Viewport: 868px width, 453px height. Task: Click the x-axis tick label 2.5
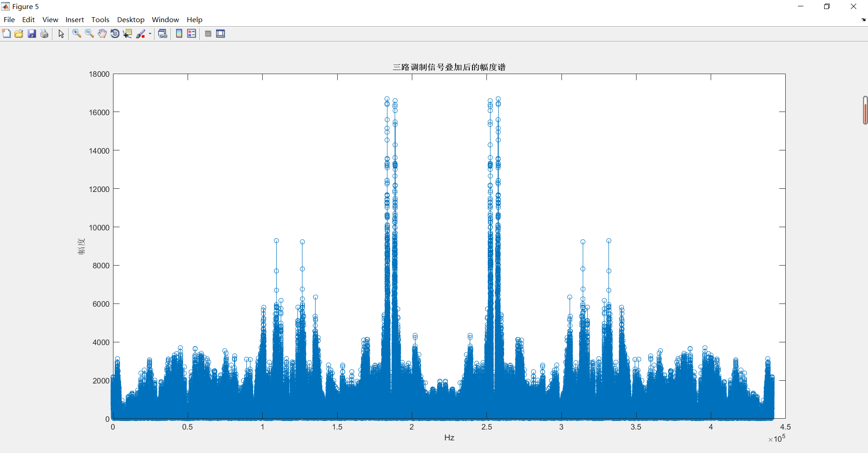point(486,427)
